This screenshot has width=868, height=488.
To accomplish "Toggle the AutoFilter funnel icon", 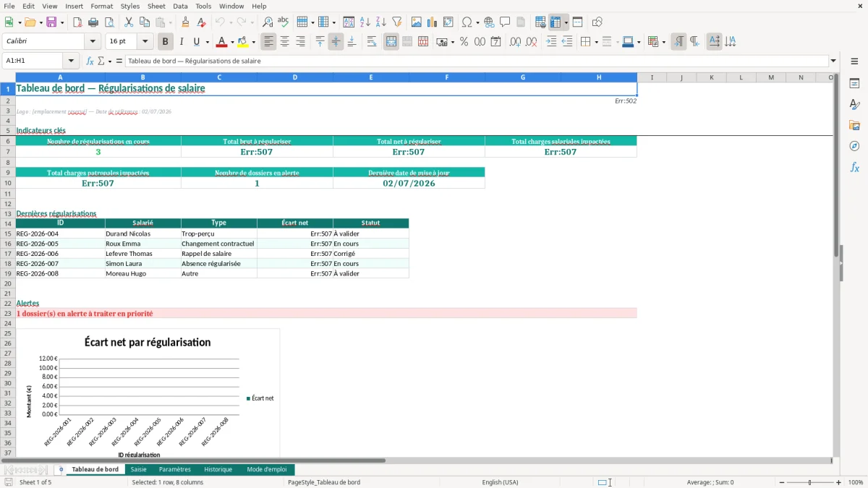I will pos(397,22).
